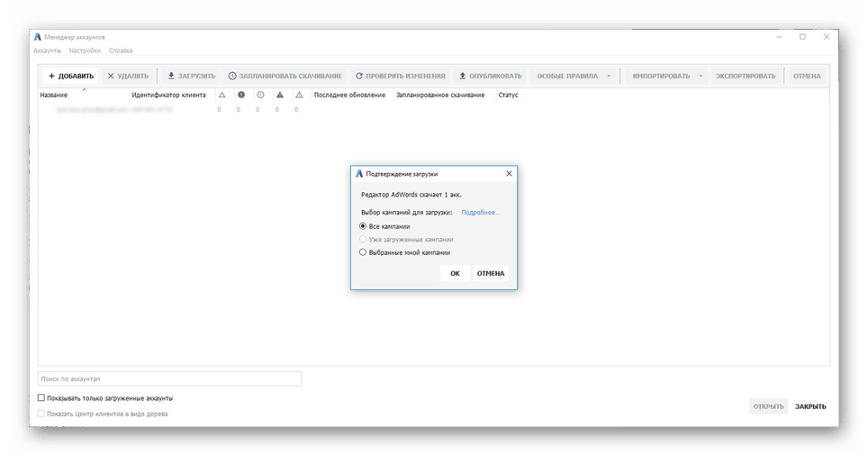
Task: Click Отмена in the main toolbar
Action: [x=807, y=76]
